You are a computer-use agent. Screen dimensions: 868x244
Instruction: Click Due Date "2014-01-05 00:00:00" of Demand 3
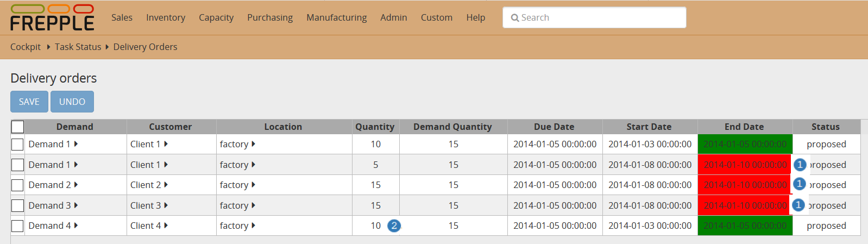[555, 205]
